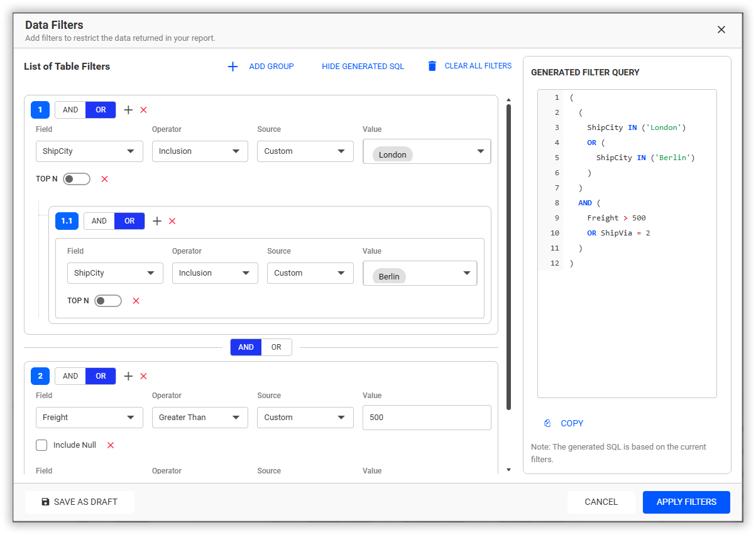Open the ShipCity field dropdown in group 1
This screenshot has width=756, height=535.
[x=89, y=151]
